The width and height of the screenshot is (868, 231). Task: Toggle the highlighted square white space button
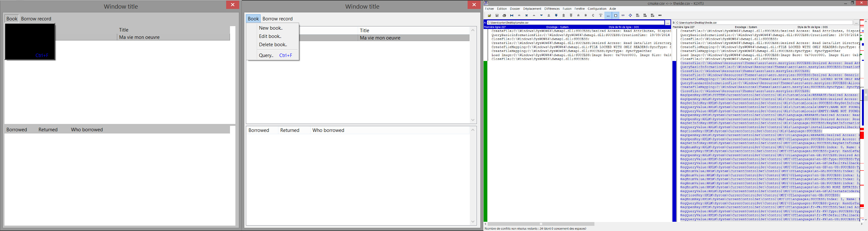click(615, 16)
